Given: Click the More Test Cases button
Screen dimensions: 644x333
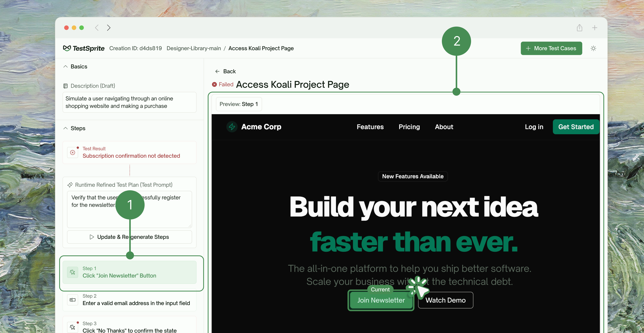Looking at the screenshot, I should (551, 48).
